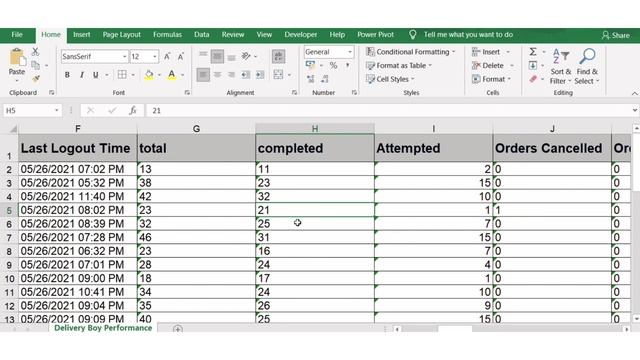
Task: Click the Wrap Text icon
Action: pos(278,56)
